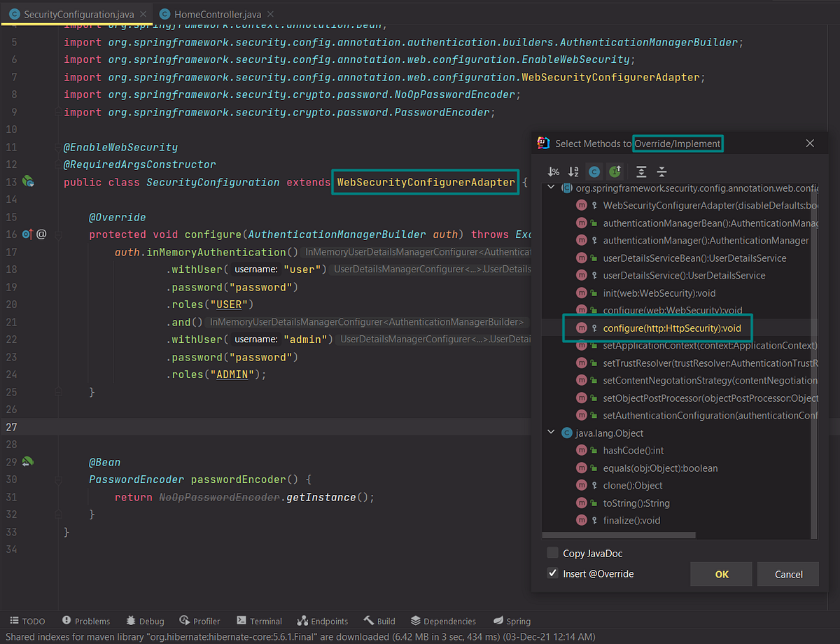Toggle the show interfaces icon in dialog toolbar
The image size is (840, 644).
[x=615, y=171]
